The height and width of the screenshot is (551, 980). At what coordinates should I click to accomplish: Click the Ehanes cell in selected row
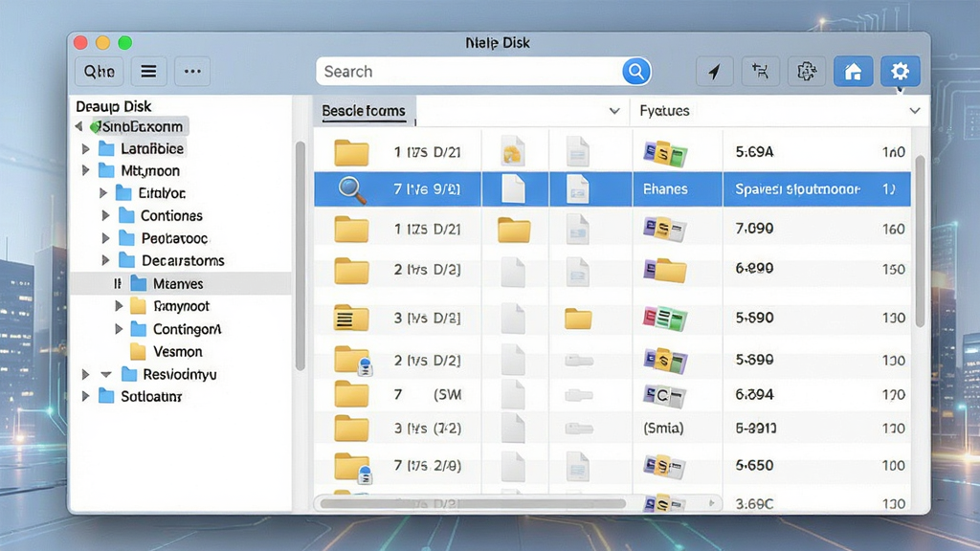point(665,189)
